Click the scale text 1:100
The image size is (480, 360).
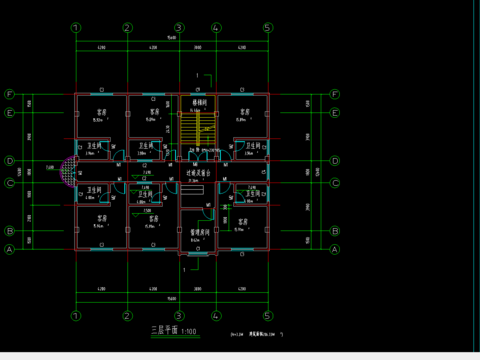189,331
